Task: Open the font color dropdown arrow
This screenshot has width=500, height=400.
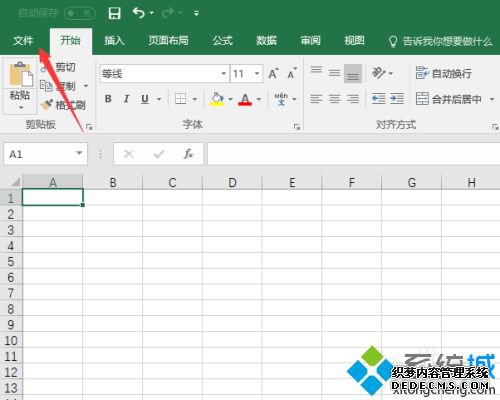Action: (259, 99)
